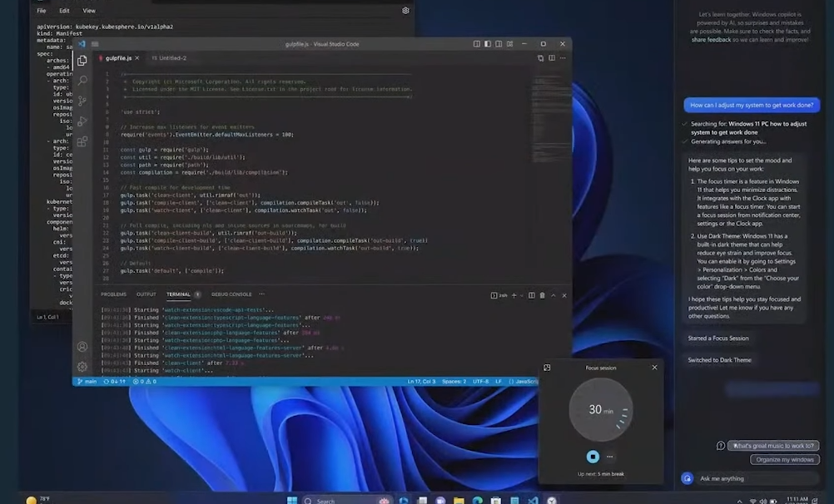Screen dimensions: 834x504
Task: Open Microsoft Edge from the taskbar
Action: pos(477,501)
